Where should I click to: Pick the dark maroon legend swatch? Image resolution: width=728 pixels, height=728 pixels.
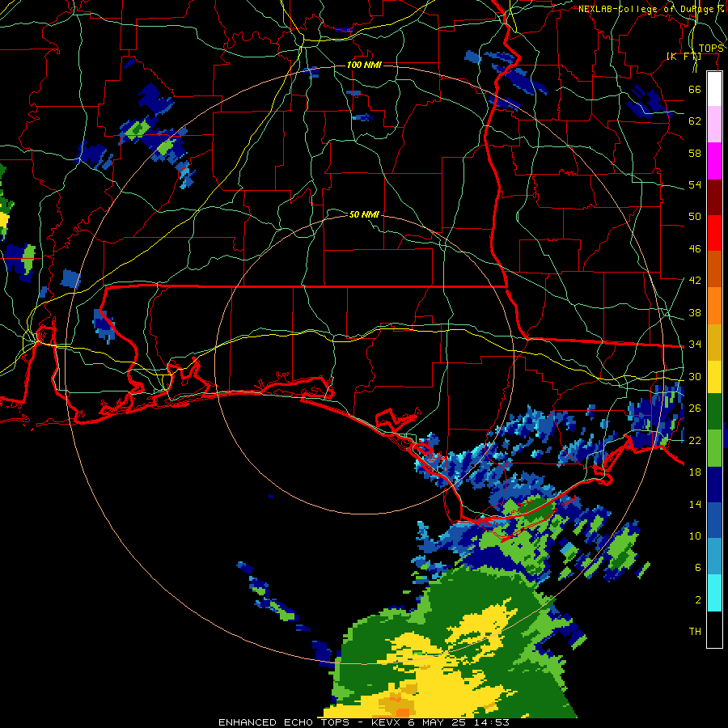714,197
